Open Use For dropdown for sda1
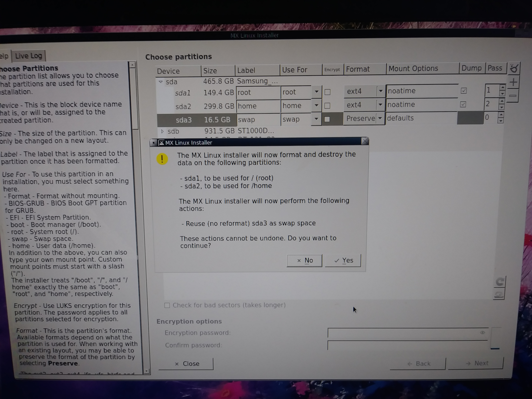Viewport: 532px width, 399px height. coord(316,92)
